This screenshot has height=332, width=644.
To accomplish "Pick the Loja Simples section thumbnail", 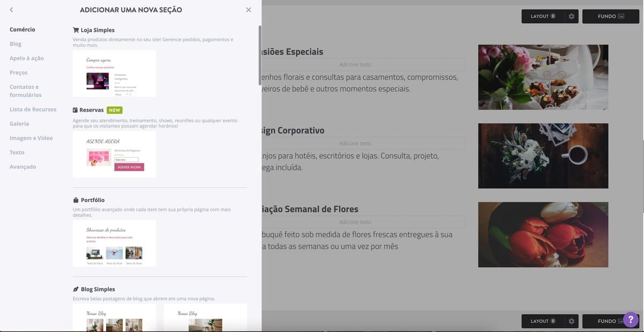I will pos(114,74).
